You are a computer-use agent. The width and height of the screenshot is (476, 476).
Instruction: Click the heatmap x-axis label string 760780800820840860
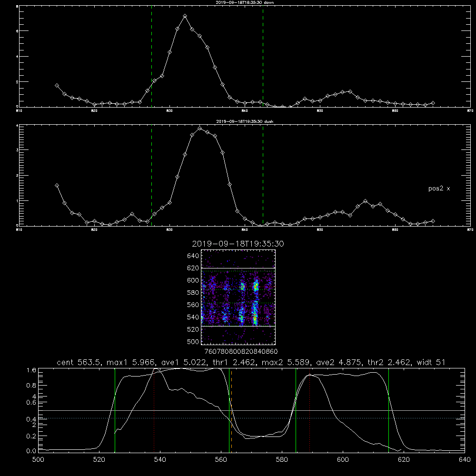(x=241, y=351)
